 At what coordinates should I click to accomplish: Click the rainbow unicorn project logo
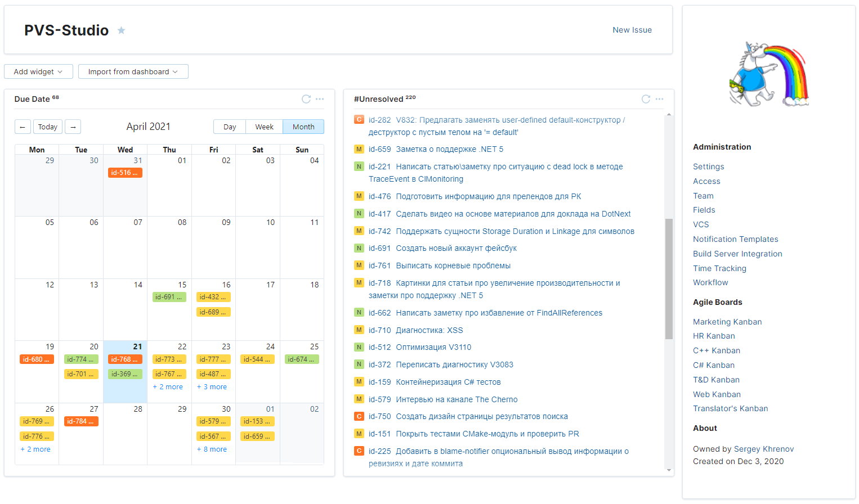click(x=768, y=74)
